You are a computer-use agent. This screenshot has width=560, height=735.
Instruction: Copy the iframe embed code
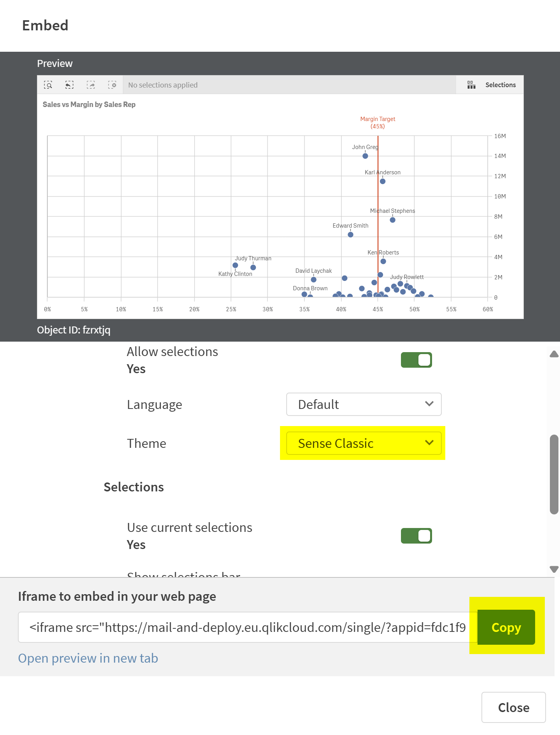506,627
